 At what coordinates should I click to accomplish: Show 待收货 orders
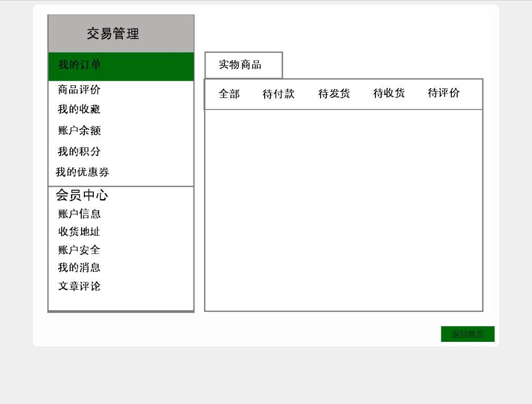[x=389, y=94]
